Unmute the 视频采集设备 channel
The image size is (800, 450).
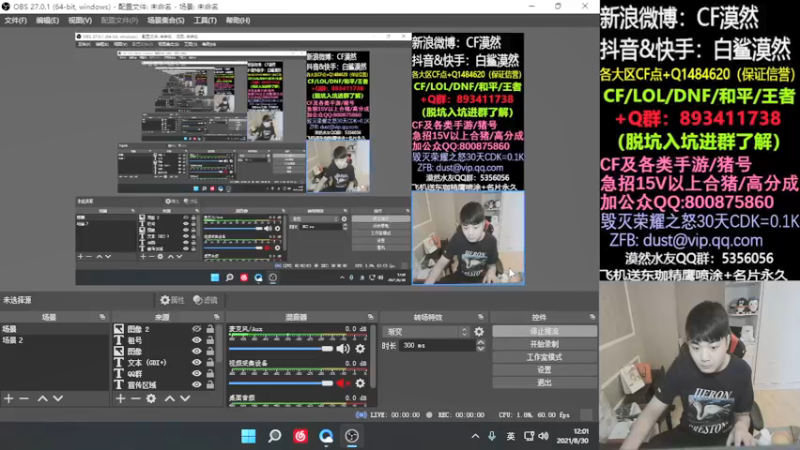[x=343, y=383]
